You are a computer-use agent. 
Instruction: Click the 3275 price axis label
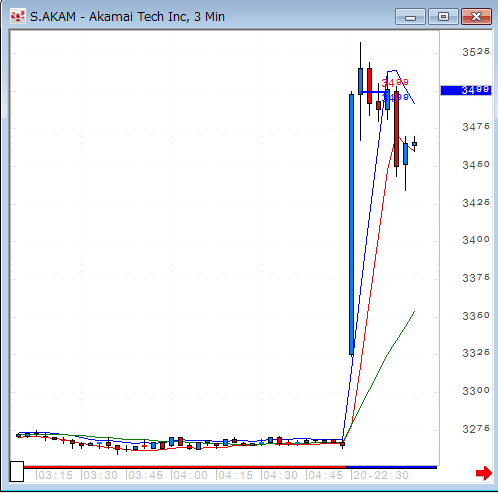pos(476,428)
